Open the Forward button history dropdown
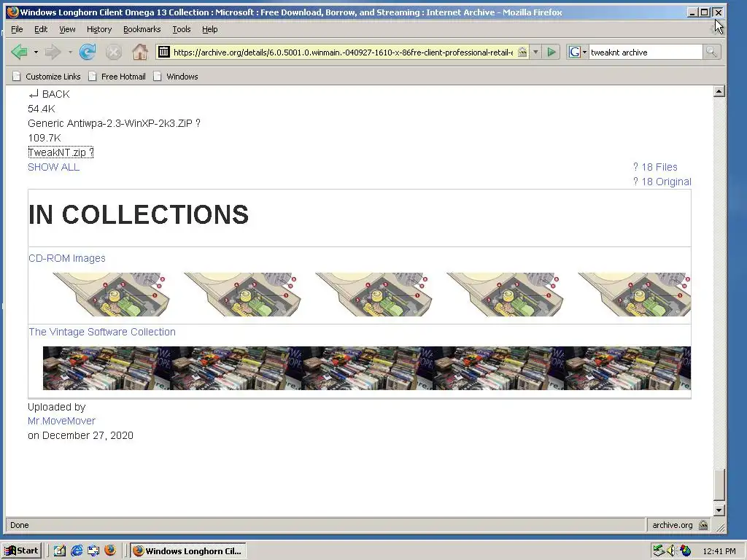 (70, 52)
